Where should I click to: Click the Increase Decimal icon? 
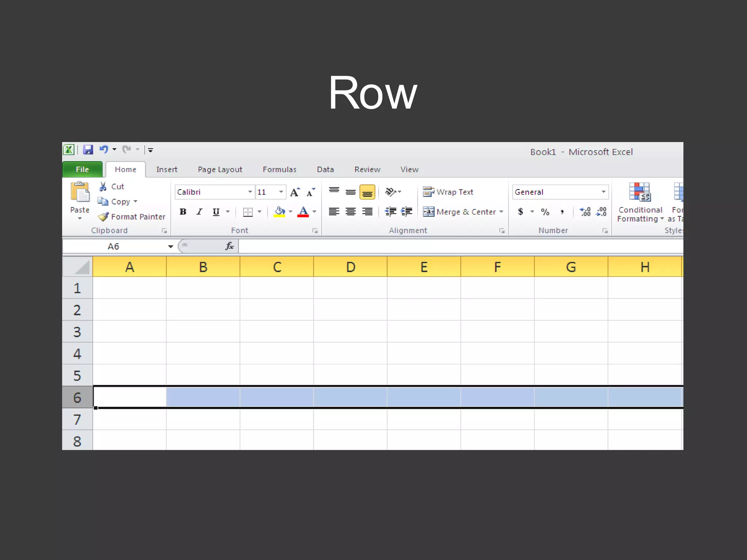(x=585, y=212)
